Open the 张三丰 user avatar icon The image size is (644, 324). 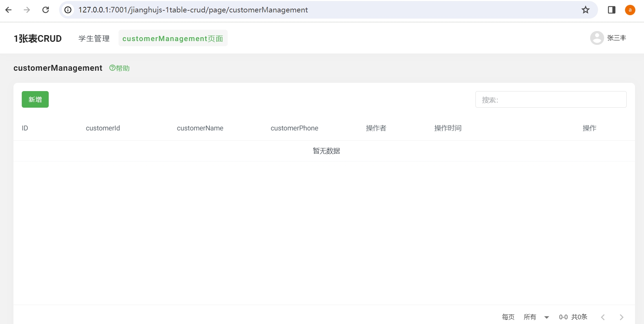597,38
